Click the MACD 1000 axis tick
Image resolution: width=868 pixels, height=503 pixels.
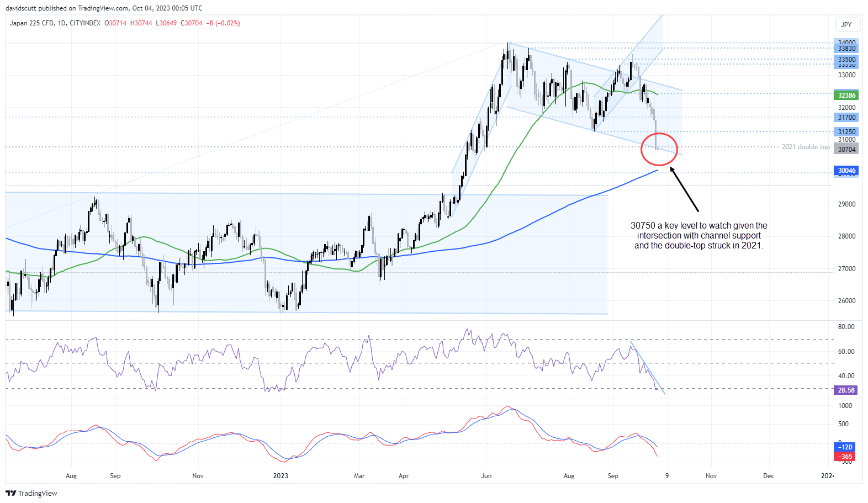click(845, 406)
